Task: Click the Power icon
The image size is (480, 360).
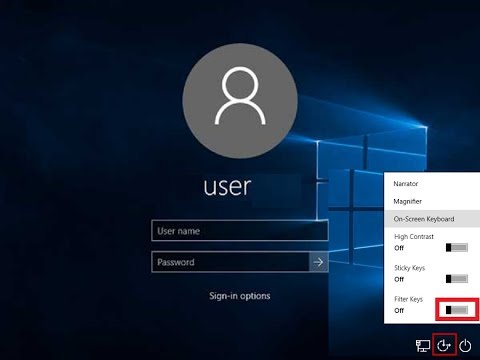Action: coord(465,346)
